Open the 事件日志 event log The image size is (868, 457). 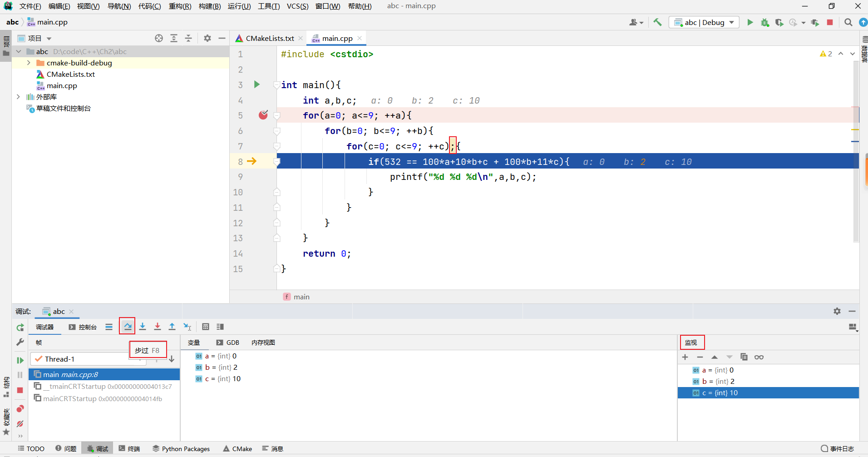pyautogui.click(x=838, y=448)
